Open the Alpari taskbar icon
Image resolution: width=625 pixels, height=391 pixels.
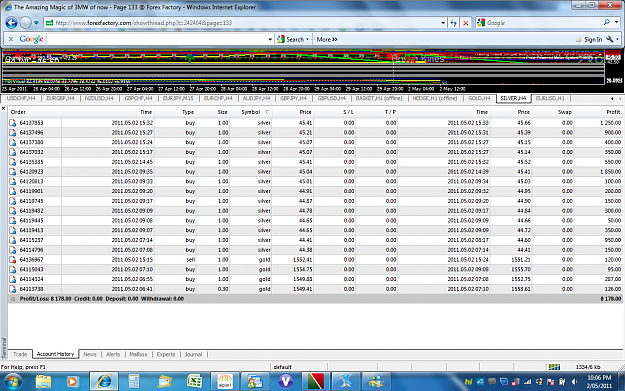pos(225,382)
